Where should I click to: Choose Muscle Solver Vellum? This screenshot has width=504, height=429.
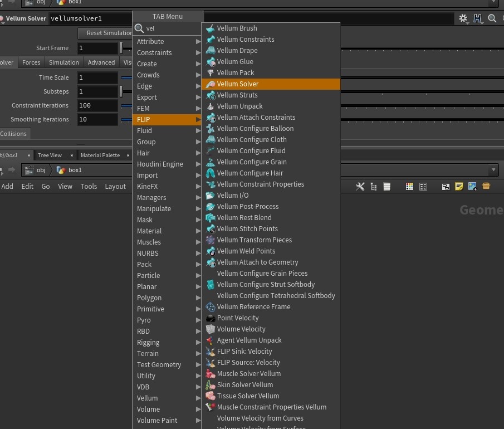(x=271, y=374)
